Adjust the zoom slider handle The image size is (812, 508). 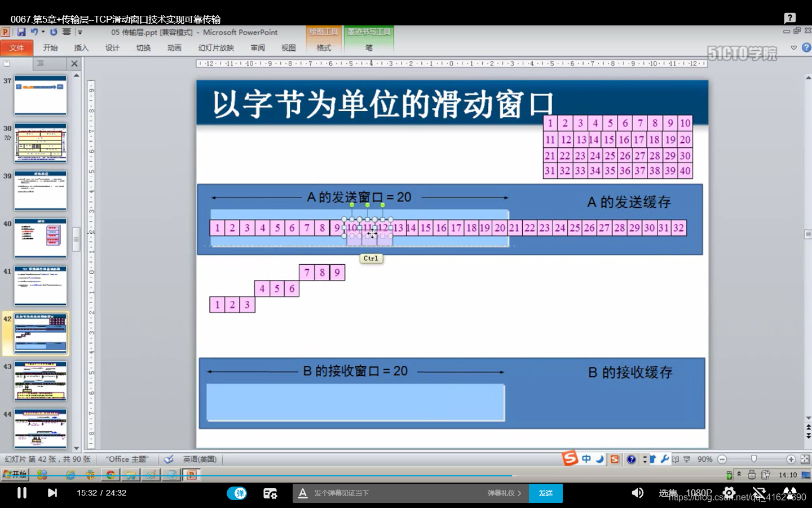[x=754, y=459]
